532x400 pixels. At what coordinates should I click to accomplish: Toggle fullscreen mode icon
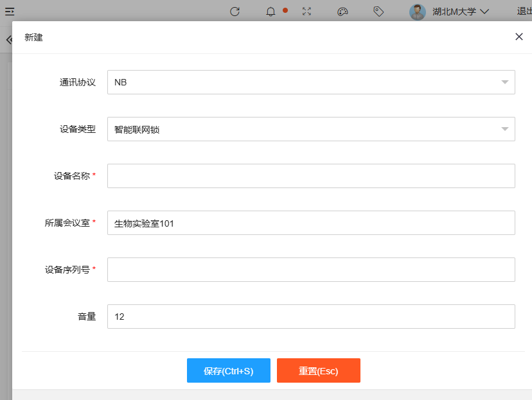306,11
